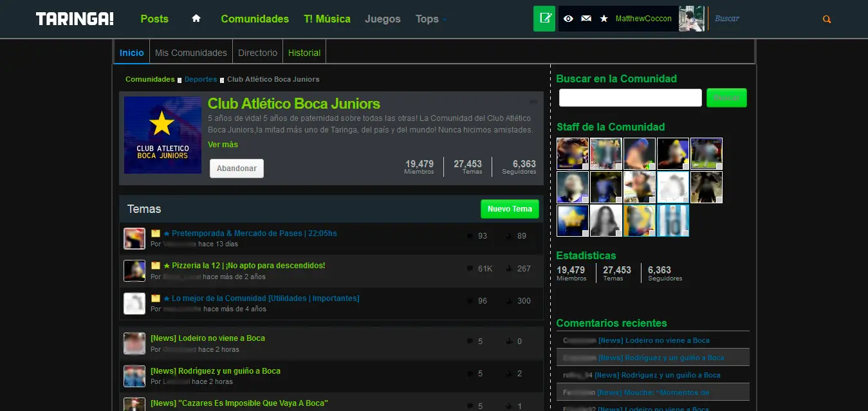Open T! Música section
The height and width of the screenshot is (411, 868).
(x=327, y=19)
